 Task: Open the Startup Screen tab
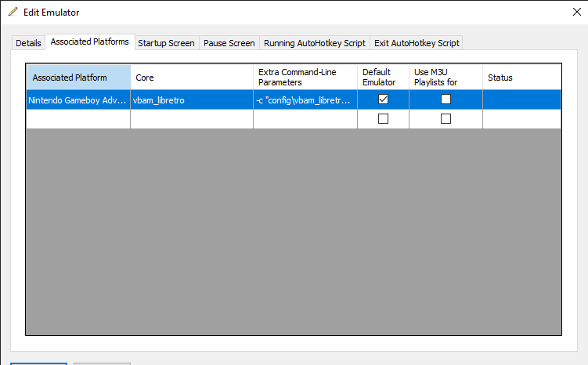pyautogui.click(x=166, y=43)
